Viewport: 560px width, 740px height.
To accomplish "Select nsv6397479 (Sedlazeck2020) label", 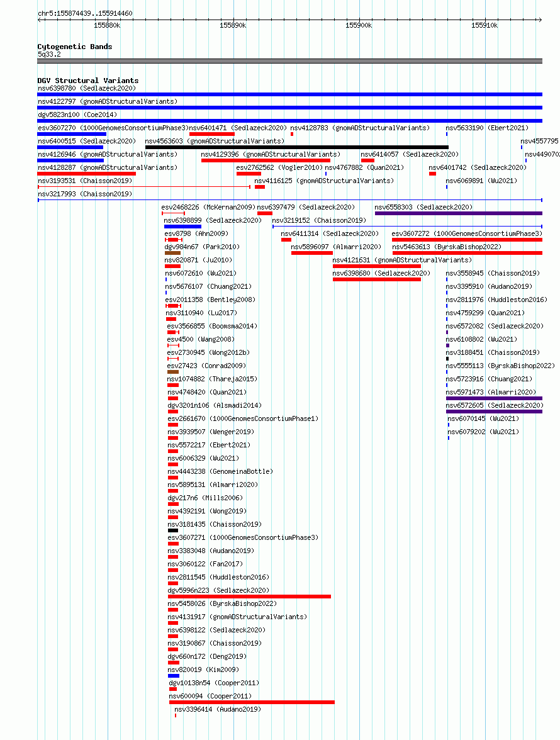I will click(x=306, y=207).
